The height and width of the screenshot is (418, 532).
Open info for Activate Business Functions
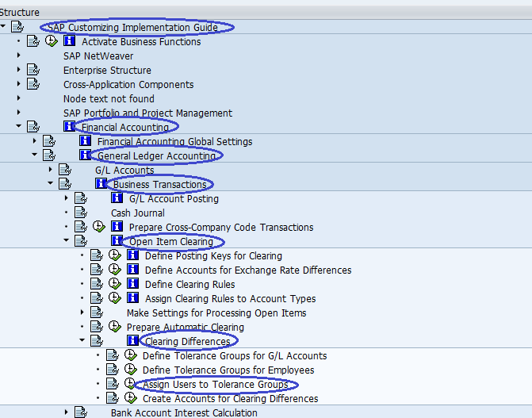(69, 40)
